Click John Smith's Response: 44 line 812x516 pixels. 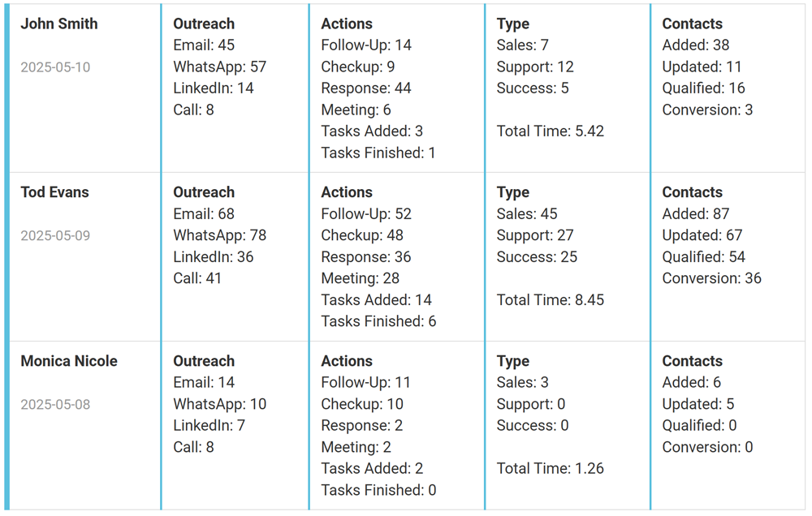[366, 88]
